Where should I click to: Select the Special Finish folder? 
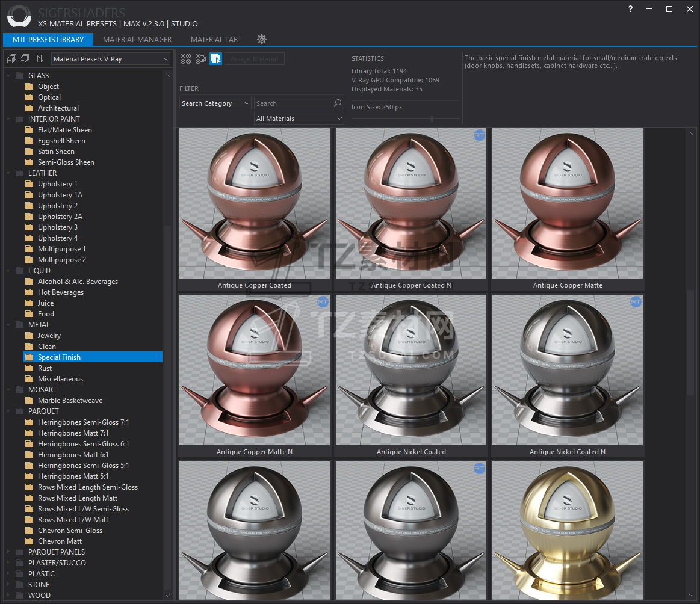[x=94, y=357]
